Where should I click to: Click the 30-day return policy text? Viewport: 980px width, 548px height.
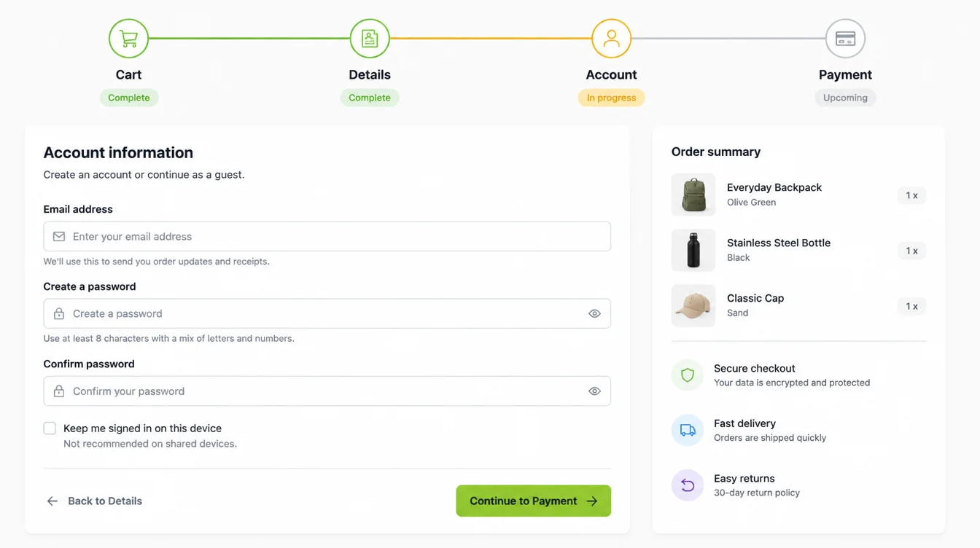pos(757,493)
